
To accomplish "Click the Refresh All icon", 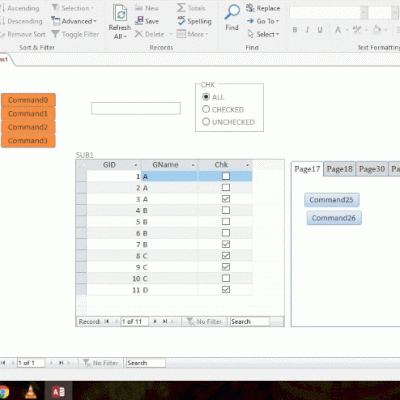I will 120,14.
